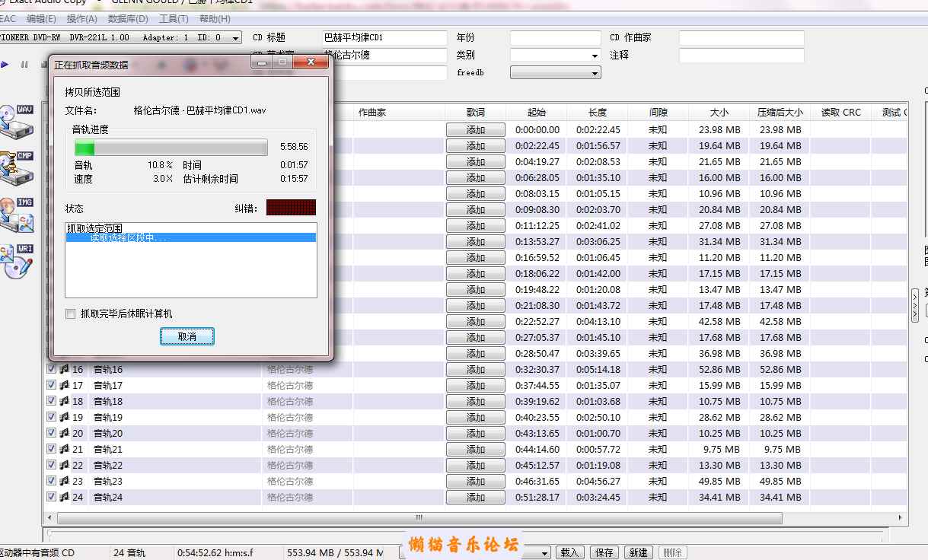
Task: Click the music note icon of track 24
Action: (65, 497)
